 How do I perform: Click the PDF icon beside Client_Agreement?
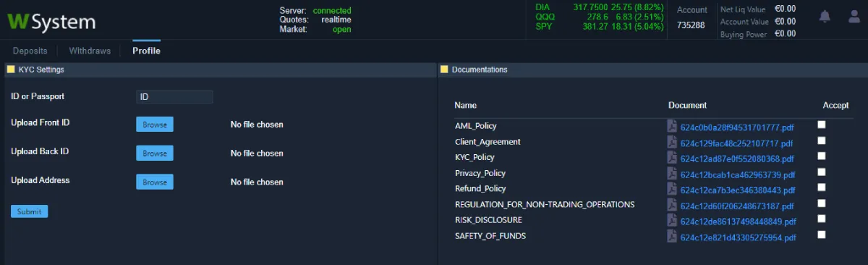(672, 142)
